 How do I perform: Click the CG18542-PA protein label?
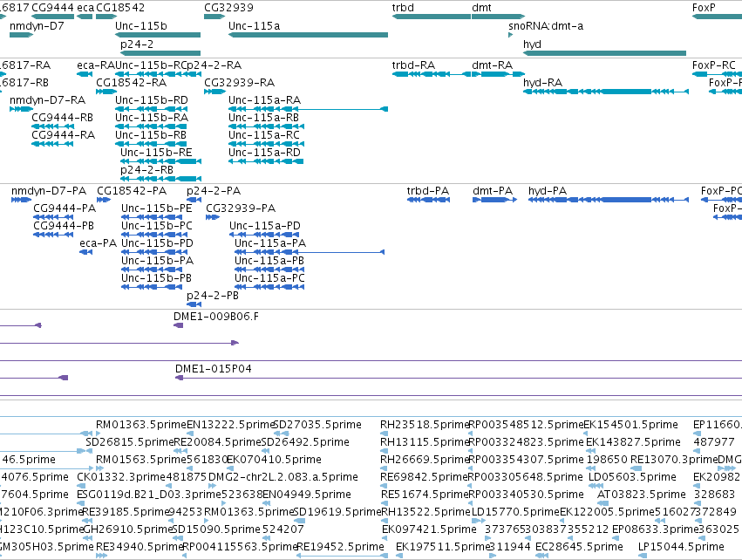pos(132,191)
